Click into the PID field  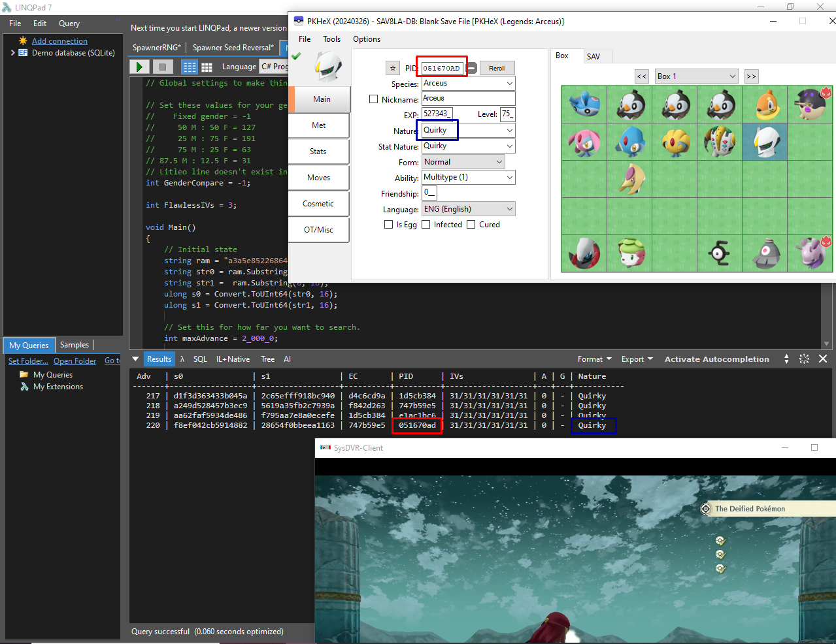[x=443, y=68]
